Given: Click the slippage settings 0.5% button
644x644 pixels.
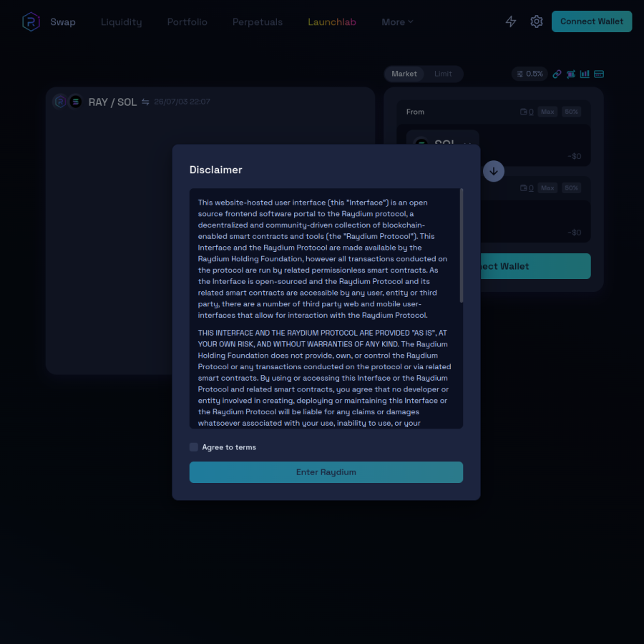Looking at the screenshot, I should point(530,74).
